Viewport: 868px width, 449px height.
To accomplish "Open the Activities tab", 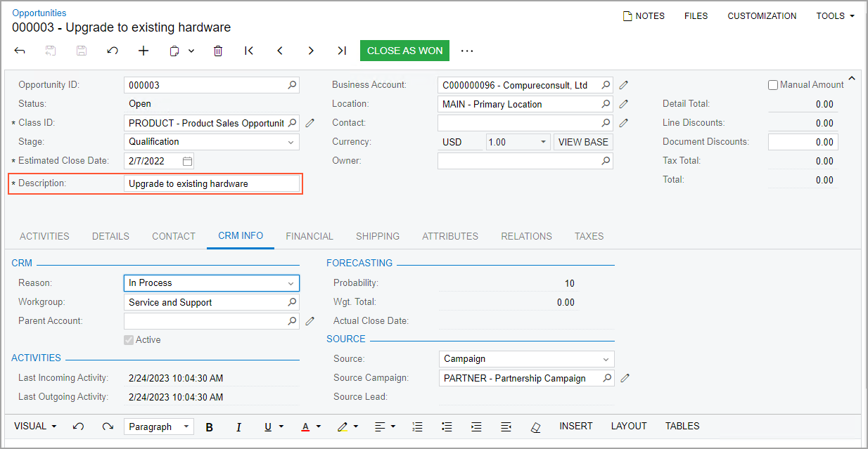I will point(44,236).
